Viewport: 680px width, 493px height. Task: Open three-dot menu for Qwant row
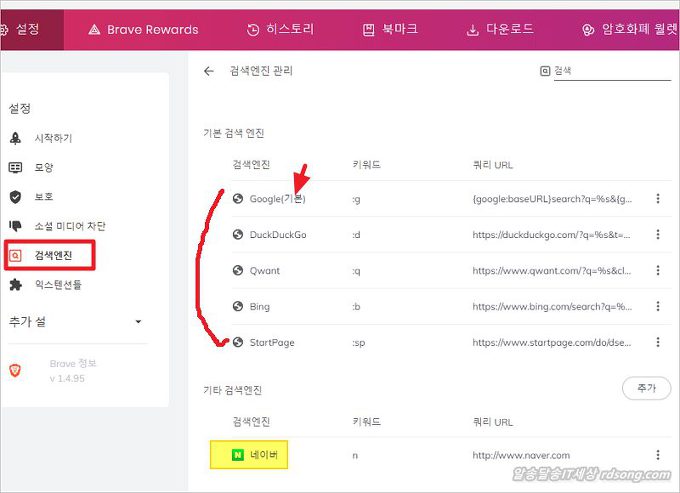657,271
